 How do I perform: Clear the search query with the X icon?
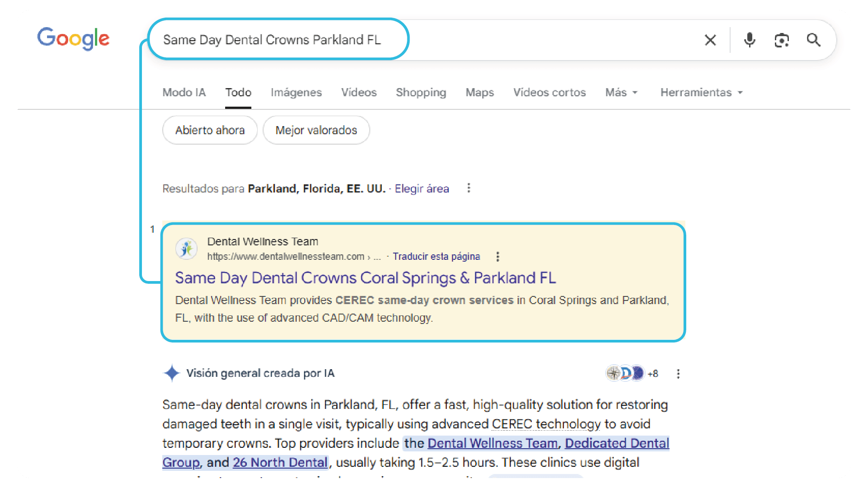710,40
